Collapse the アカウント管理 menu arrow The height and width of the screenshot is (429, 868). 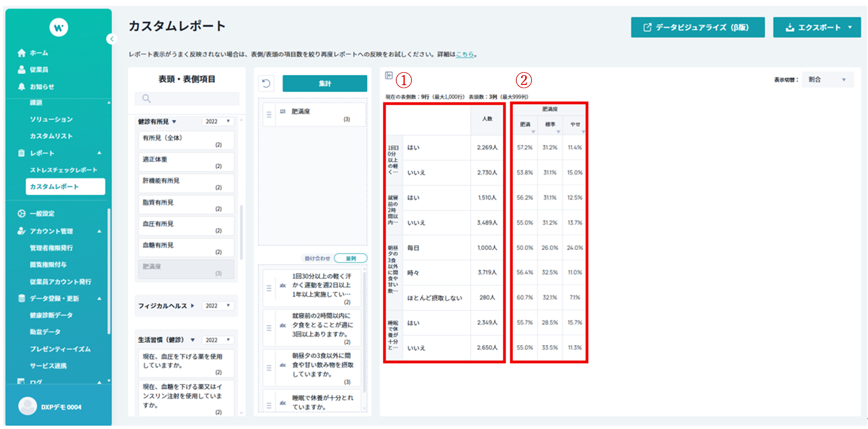(x=99, y=231)
